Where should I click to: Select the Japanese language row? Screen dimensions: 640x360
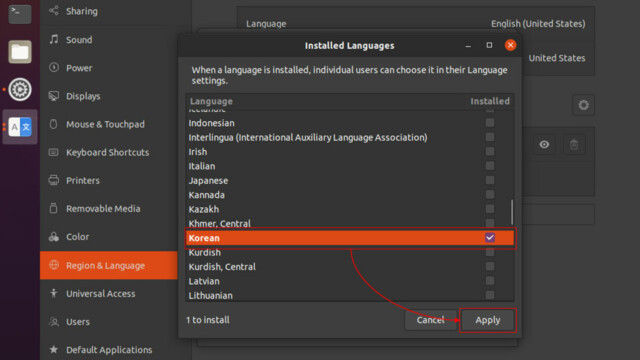click(x=350, y=180)
